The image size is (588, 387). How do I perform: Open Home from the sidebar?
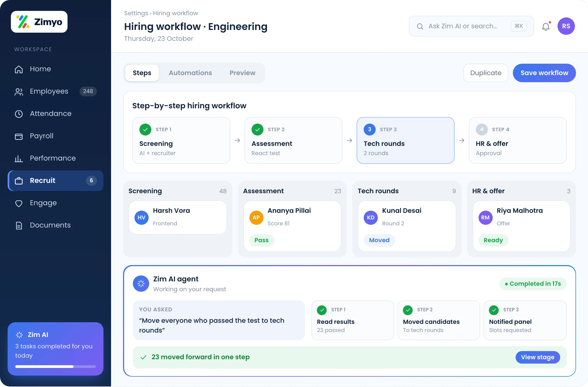[x=56, y=69]
